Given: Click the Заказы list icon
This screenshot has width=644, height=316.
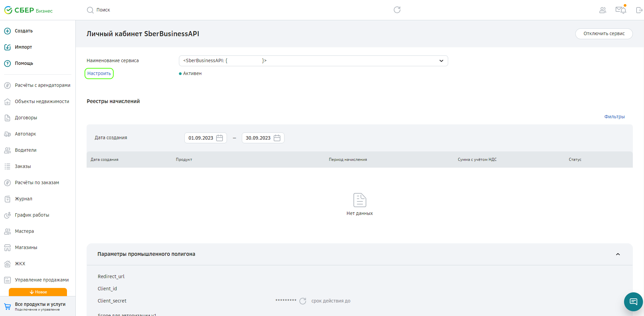Looking at the screenshot, I should click(7, 167).
